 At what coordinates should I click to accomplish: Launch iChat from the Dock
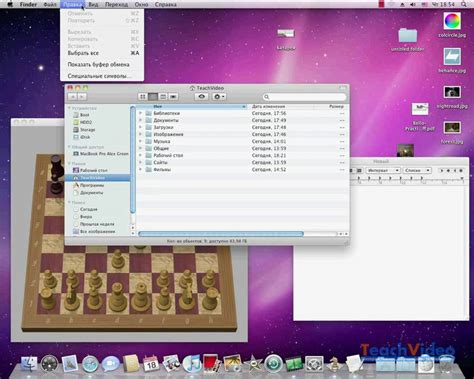tap(111, 364)
